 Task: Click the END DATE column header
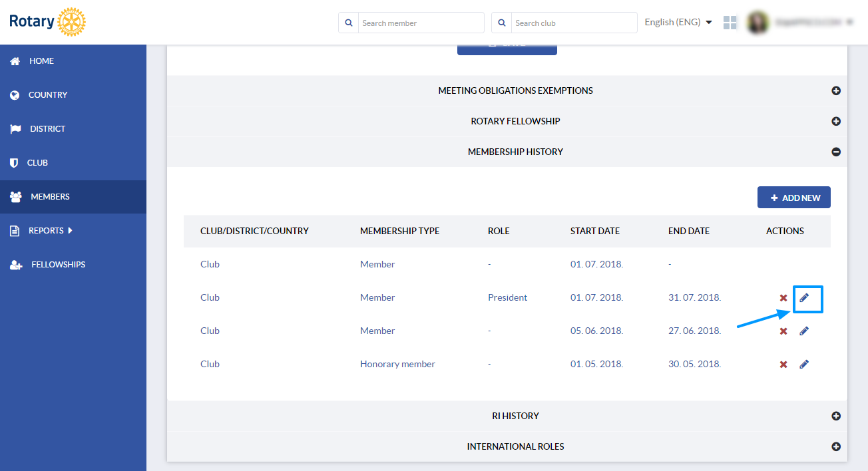coord(689,232)
